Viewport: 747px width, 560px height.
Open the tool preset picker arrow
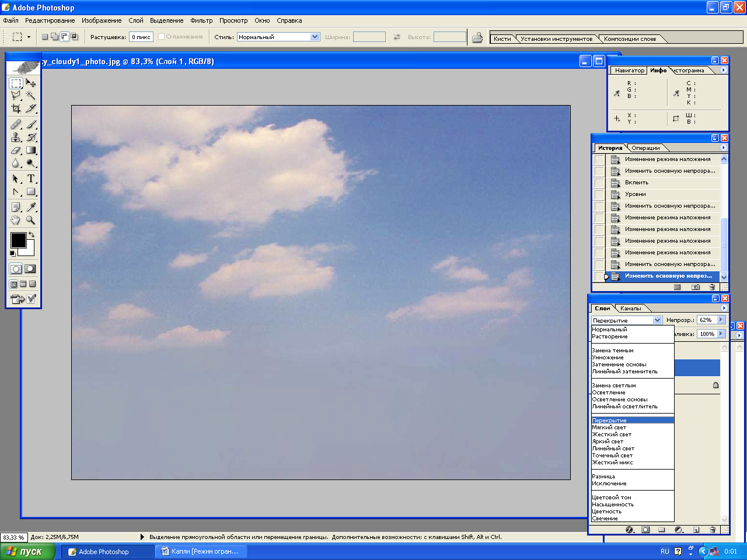pyautogui.click(x=29, y=37)
